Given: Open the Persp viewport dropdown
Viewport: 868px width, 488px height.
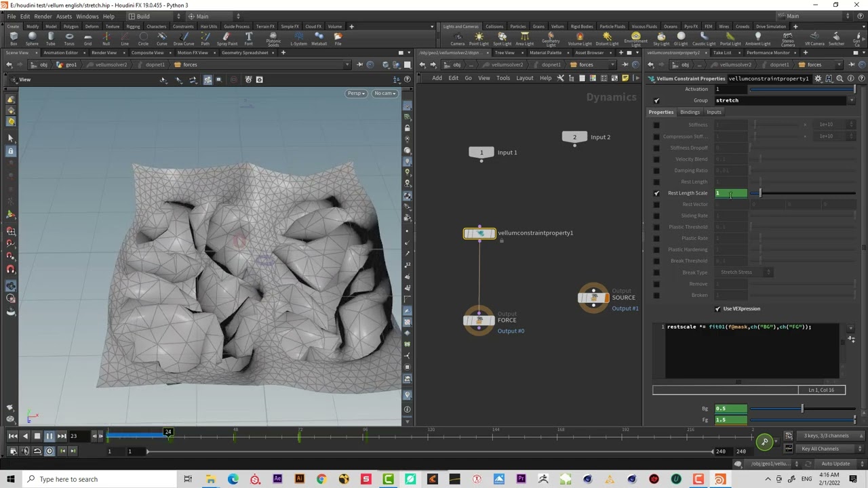Looking at the screenshot, I should (x=356, y=94).
